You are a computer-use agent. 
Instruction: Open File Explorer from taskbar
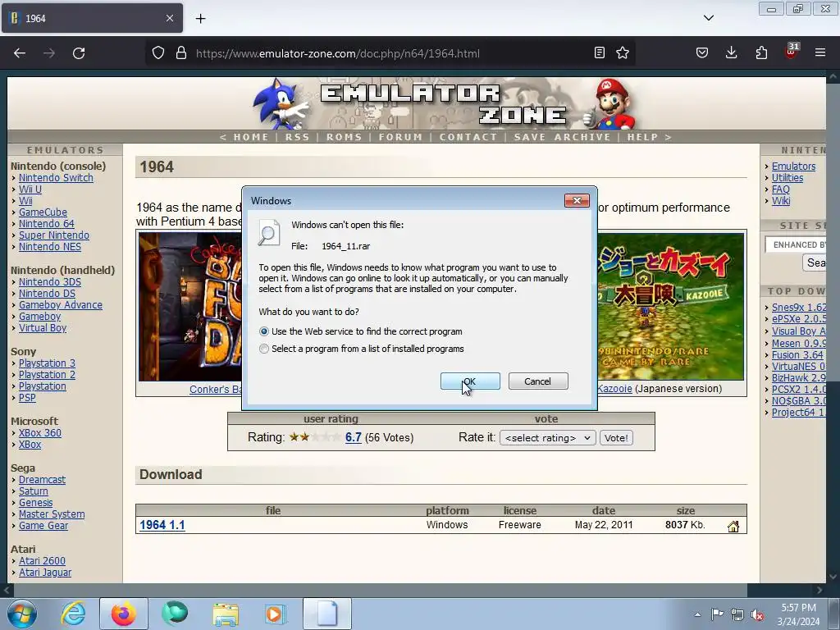(x=226, y=614)
